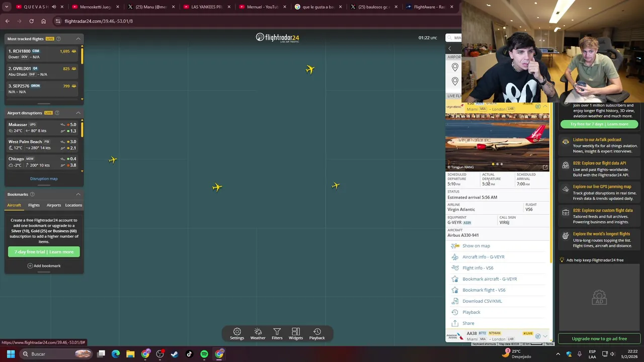The image size is (644, 362).
Task: Click the Flight info VS6 icon
Action: click(x=455, y=268)
